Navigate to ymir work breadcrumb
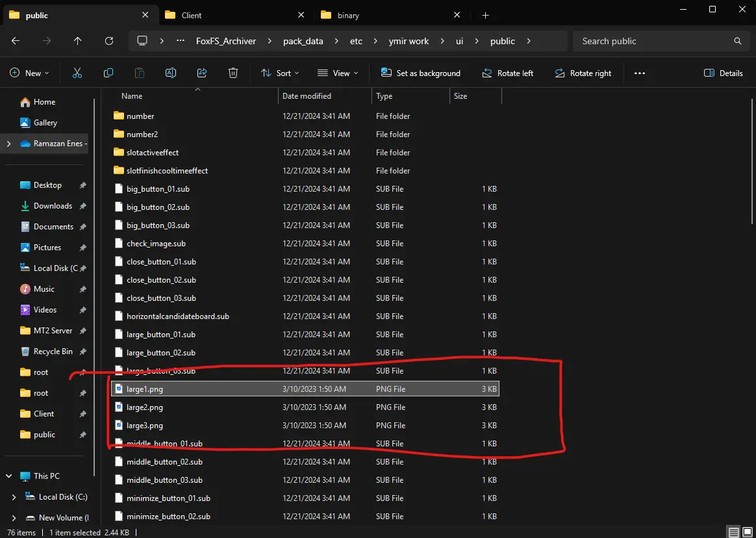The width and height of the screenshot is (756, 538). click(409, 41)
